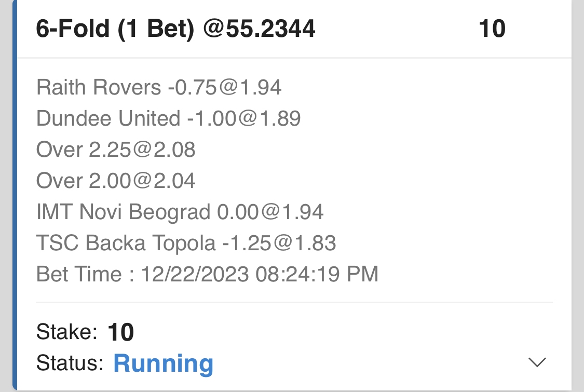Screen dimensions: 584x392
Task: Click the Status label
Action: [70, 363]
